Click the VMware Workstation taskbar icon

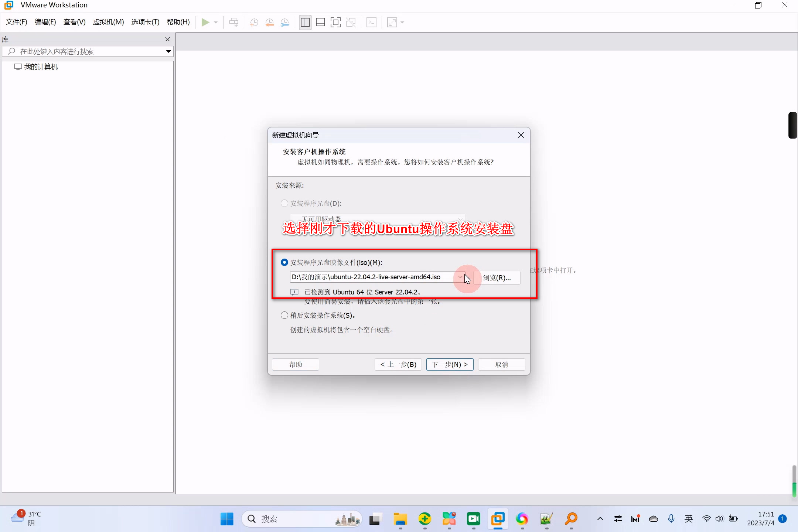(498, 519)
